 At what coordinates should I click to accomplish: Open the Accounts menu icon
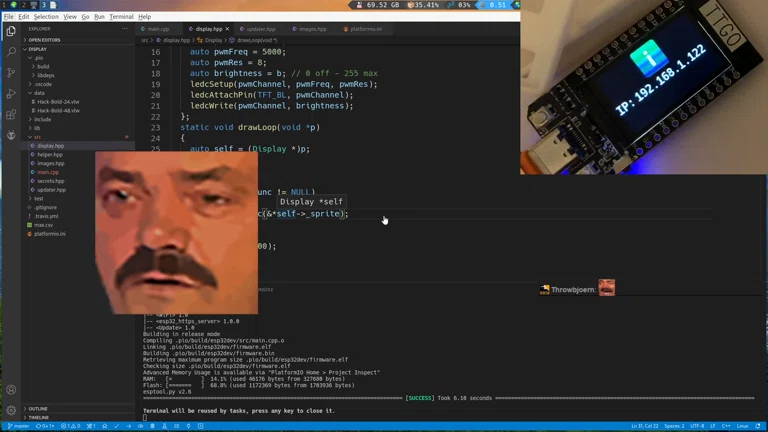(11, 390)
